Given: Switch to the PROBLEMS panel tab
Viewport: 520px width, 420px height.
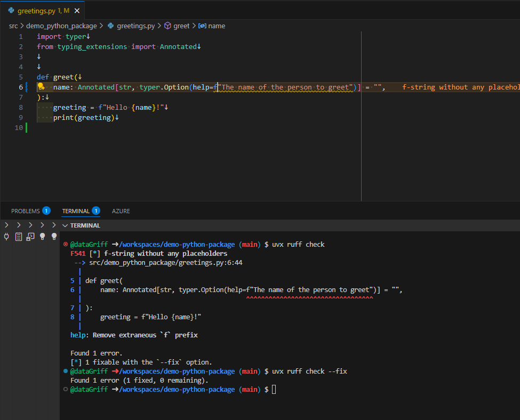Looking at the screenshot, I should tap(26, 211).
